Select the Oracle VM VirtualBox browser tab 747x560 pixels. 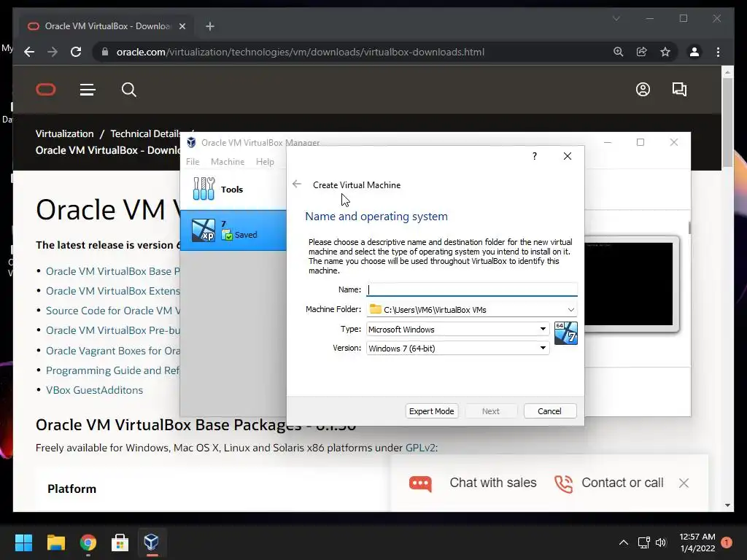click(107, 26)
